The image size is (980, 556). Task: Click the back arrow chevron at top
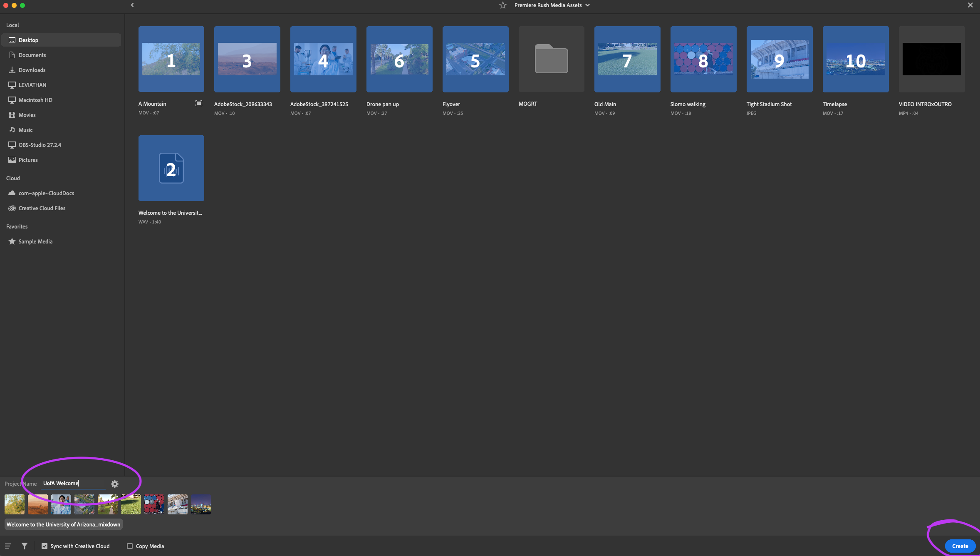(132, 5)
